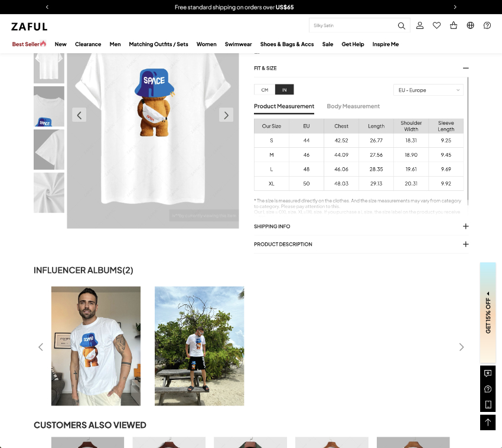Click the free shipping US$65 banner text

point(234,7)
